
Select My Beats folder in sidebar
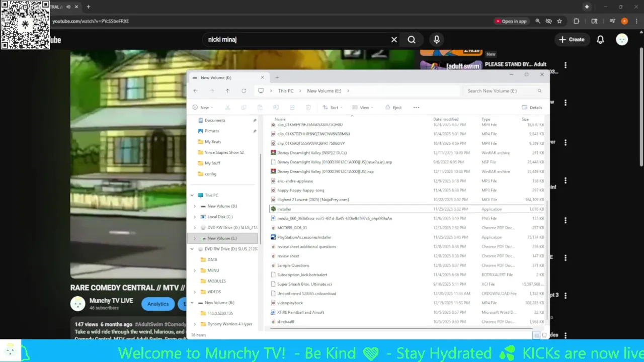click(x=213, y=142)
